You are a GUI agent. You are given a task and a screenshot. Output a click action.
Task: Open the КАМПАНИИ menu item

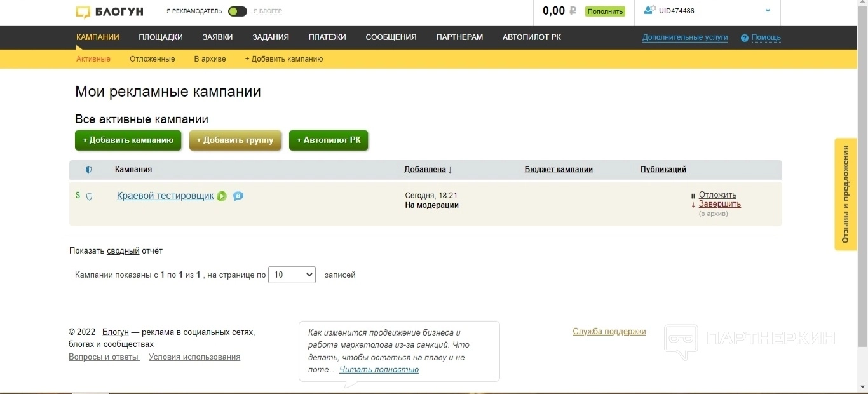(x=98, y=37)
